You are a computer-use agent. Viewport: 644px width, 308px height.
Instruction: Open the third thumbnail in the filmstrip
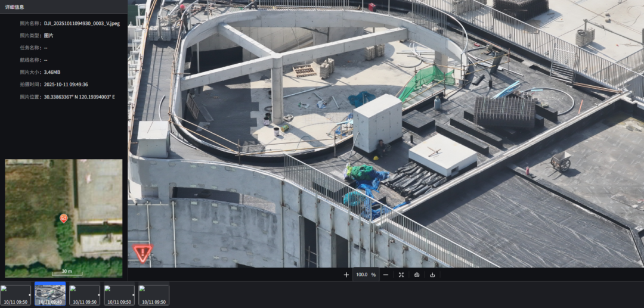pyautogui.click(x=85, y=295)
